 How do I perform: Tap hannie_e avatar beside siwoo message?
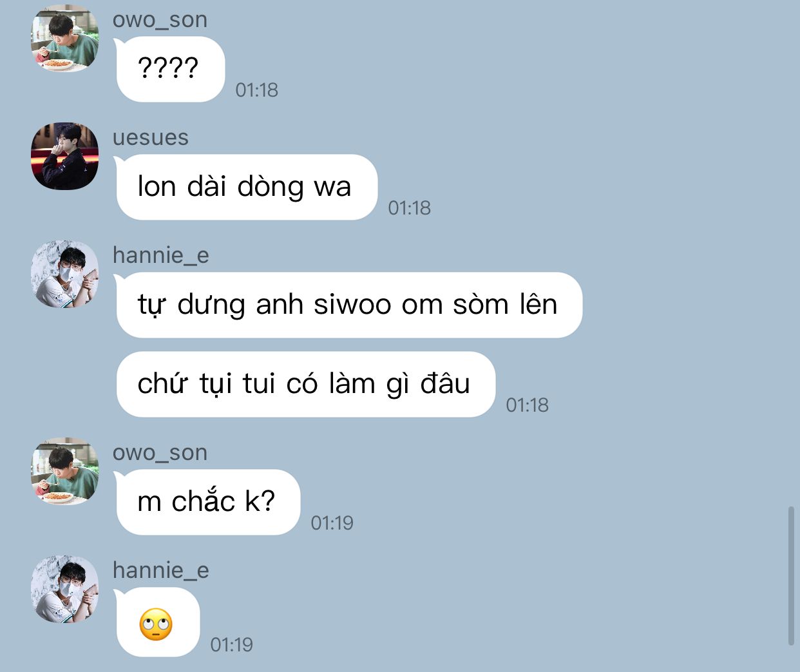click(x=65, y=274)
